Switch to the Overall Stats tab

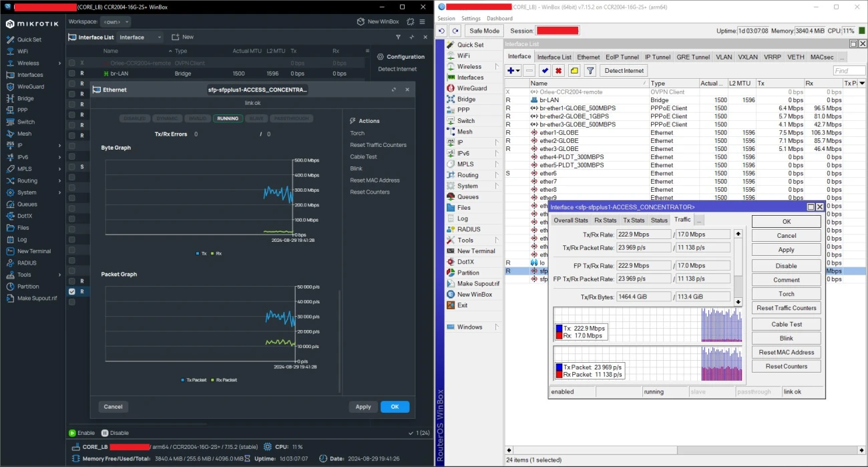click(x=571, y=220)
